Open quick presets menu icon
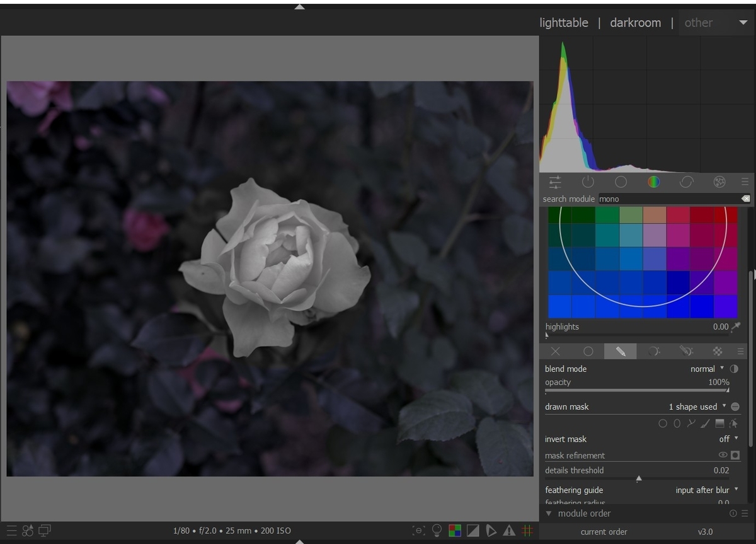 pyautogui.click(x=12, y=531)
